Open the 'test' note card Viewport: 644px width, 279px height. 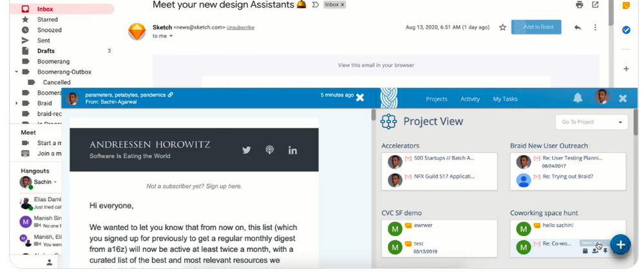439,247
